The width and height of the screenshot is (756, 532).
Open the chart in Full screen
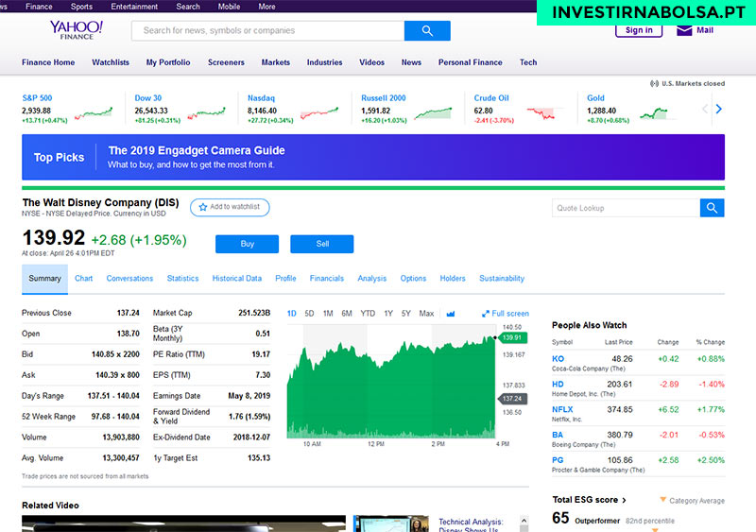[x=506, y=314]
